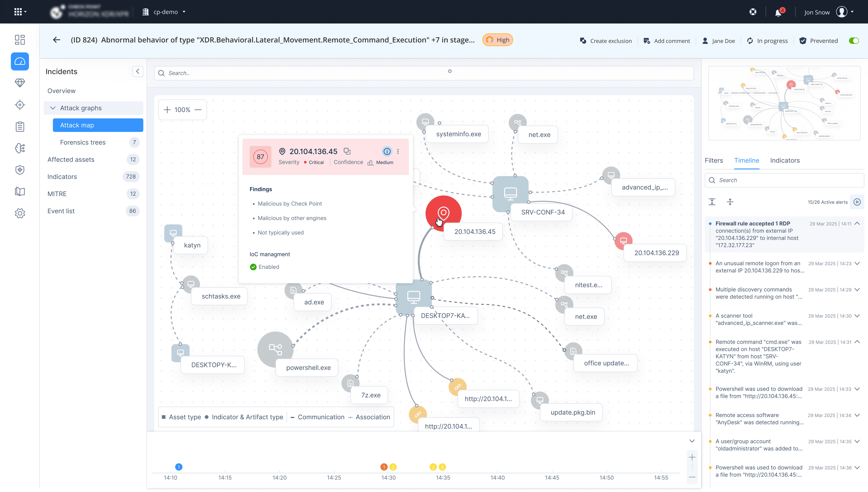Switch to the Filters tab
Viewport: 868px width, 492px height.
pyautogui.click(x=713, y=161)
